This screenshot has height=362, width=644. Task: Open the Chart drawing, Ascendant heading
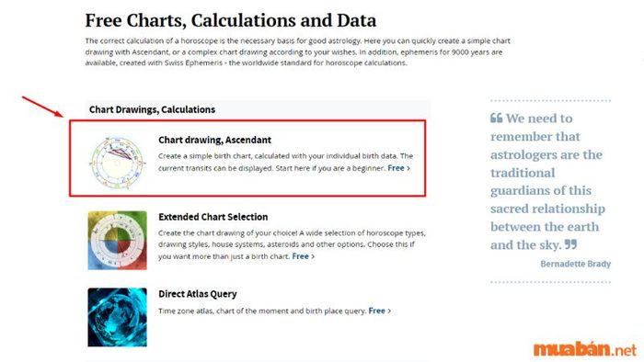click(x=214, y=140)
